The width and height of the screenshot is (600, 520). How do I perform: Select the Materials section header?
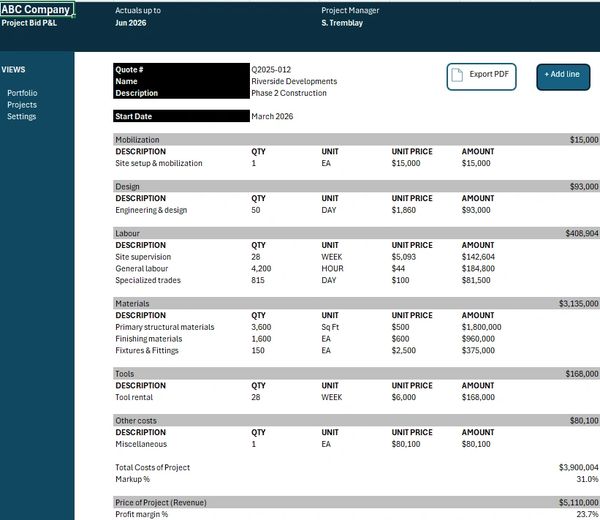tap(356, 303)
